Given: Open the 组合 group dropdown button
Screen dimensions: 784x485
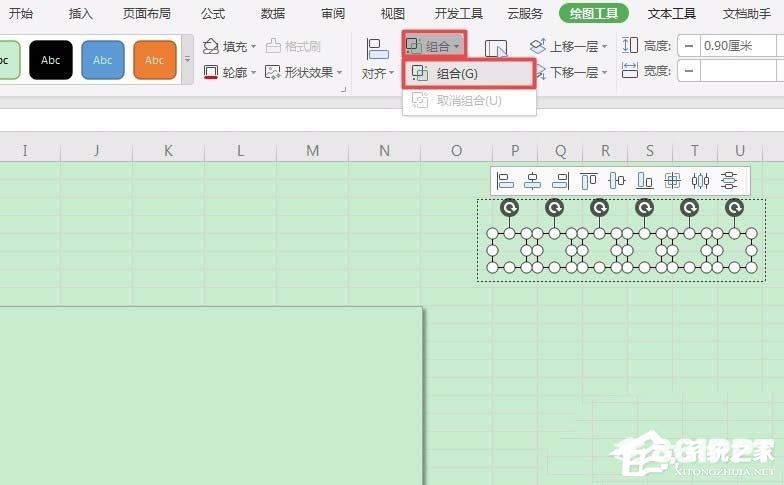Looking at the screenshot, I should (434, 46).
